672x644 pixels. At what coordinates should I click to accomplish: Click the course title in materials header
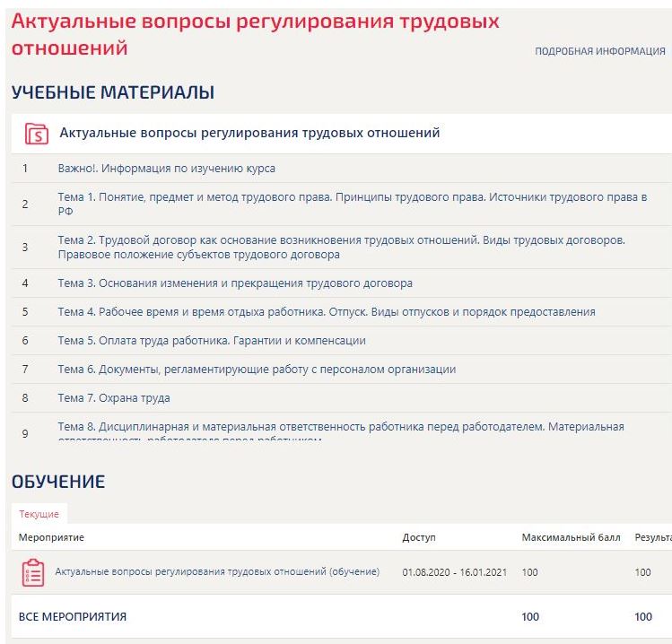(249, 134)
